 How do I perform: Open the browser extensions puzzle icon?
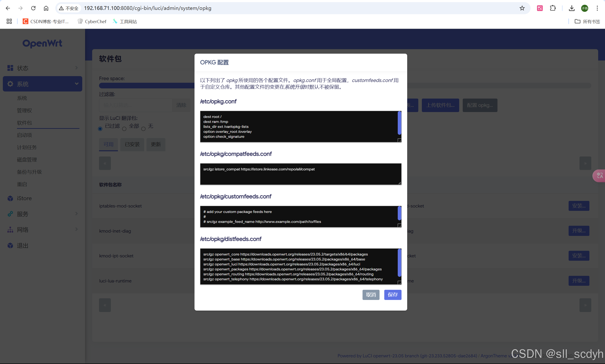pyautogui.click(x=553, y=8)
